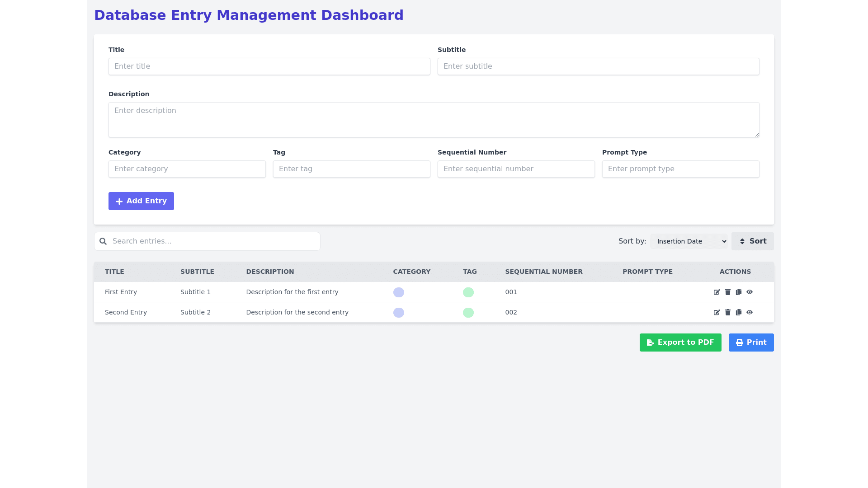Delete First Entry using the trash icon
Screen dimensions: 868x488
tap(728, 292)
